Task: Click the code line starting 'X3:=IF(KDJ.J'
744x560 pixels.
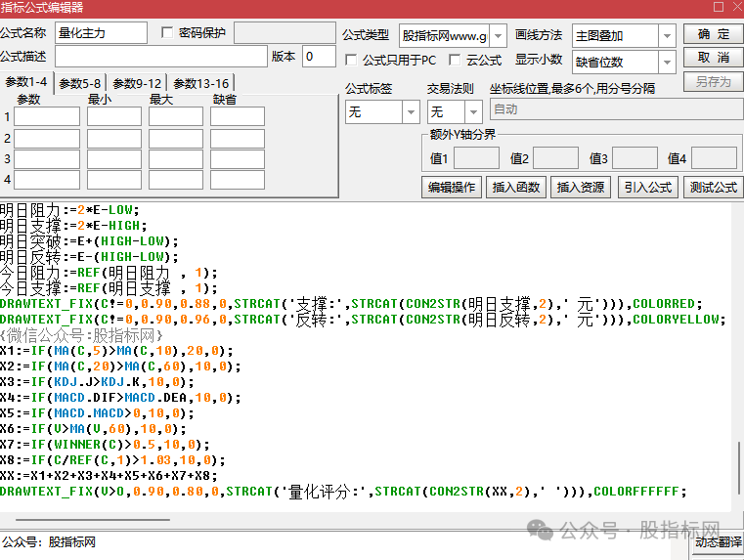Action: pyautogui.click(x=97, y=382)
